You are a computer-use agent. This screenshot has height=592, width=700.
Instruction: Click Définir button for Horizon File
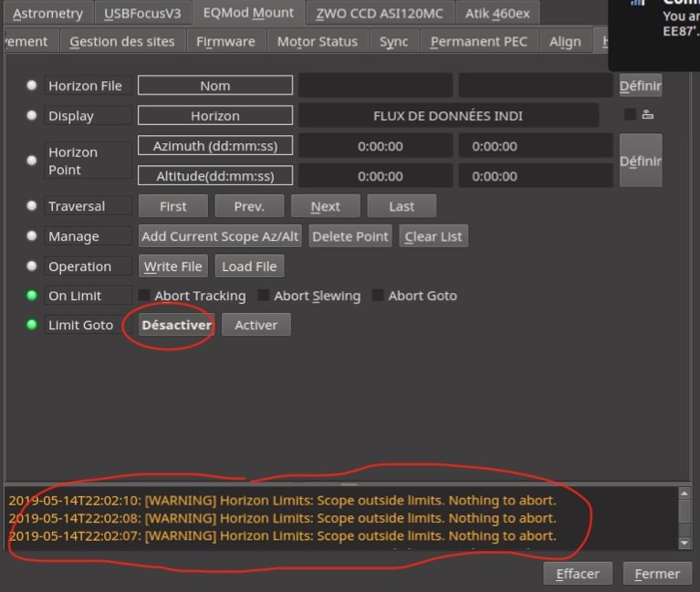click(x=640, y=85)
